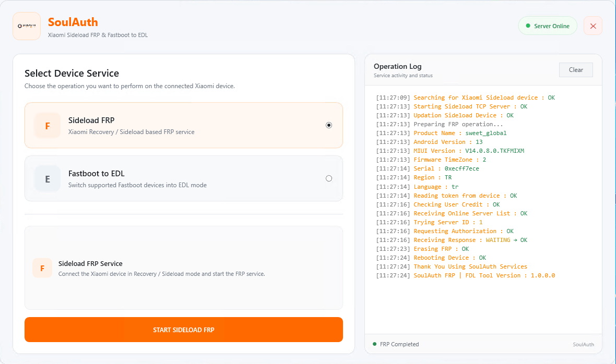Viewport: 616px width, 364px height.
Task: Click the 'Sideload FRP Service' description title
Action: 90,263
